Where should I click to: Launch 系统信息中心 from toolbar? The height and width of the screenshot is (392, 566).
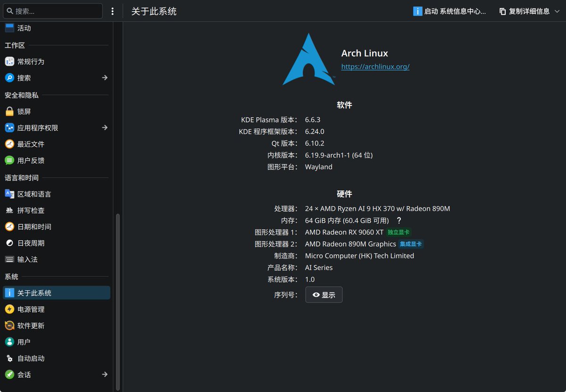[x=449, y=11]
